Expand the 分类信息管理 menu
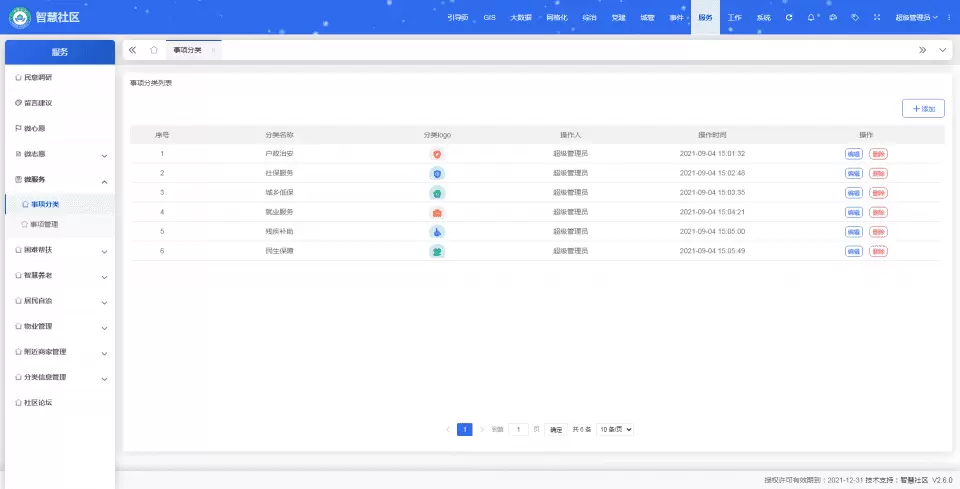The width and height of the screenshot is (960, 489). 59,378
